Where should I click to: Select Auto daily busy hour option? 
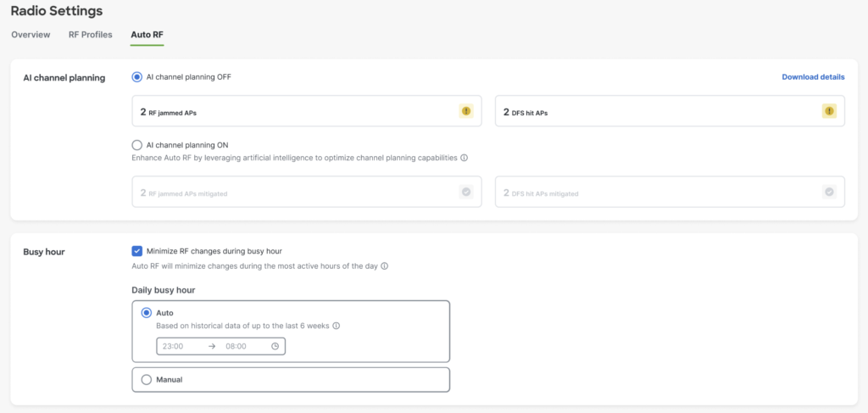coord(146,313)
